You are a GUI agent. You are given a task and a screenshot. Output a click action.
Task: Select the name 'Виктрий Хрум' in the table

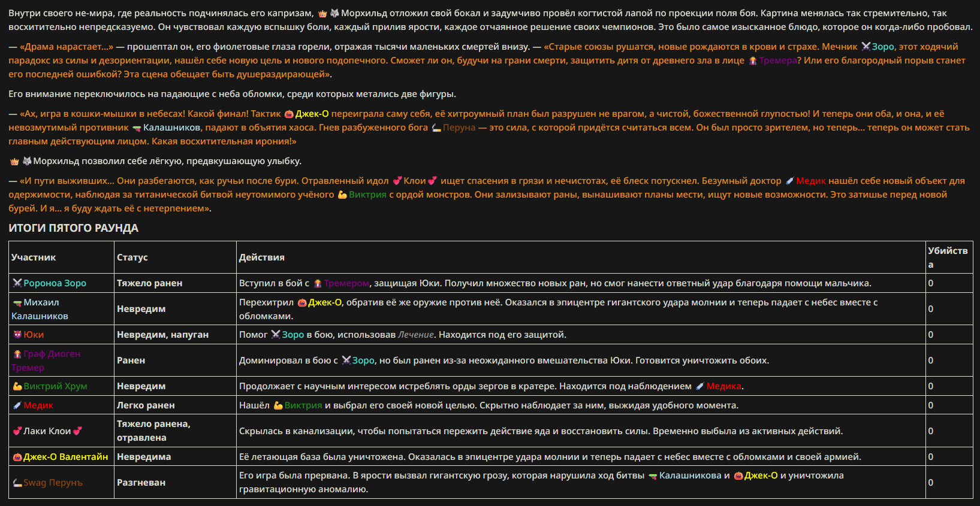point(55,386)
